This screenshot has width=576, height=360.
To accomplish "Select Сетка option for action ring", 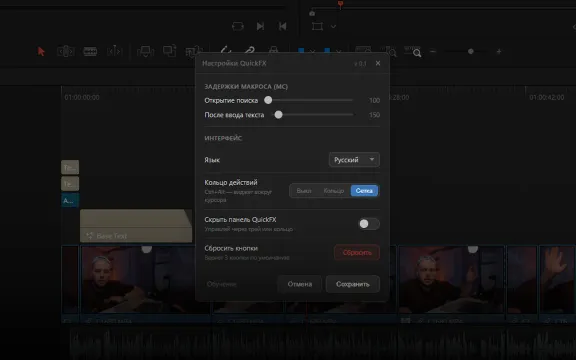I will coord(364,191).
